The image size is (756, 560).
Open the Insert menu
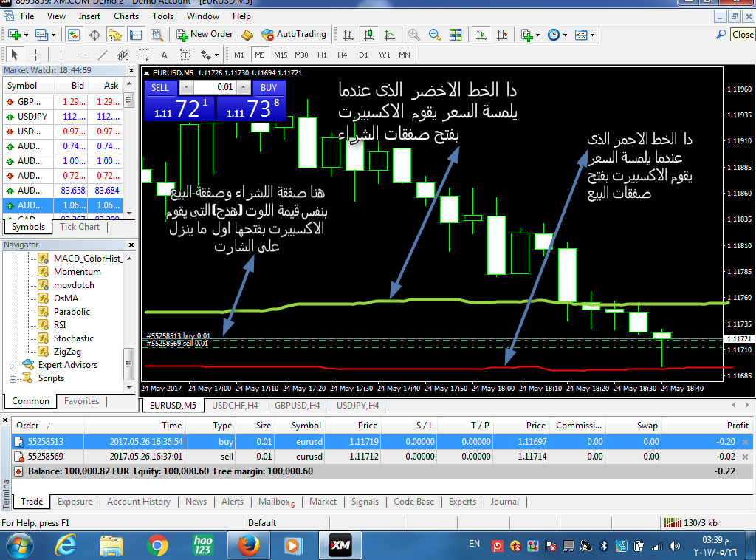(89, 16)
